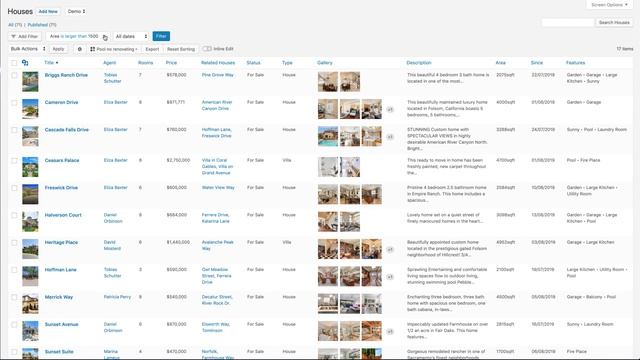Open the Ceasars Palace featured image thumbnail
The width and height of the screenshot is (640, 360).
(30, 167)
